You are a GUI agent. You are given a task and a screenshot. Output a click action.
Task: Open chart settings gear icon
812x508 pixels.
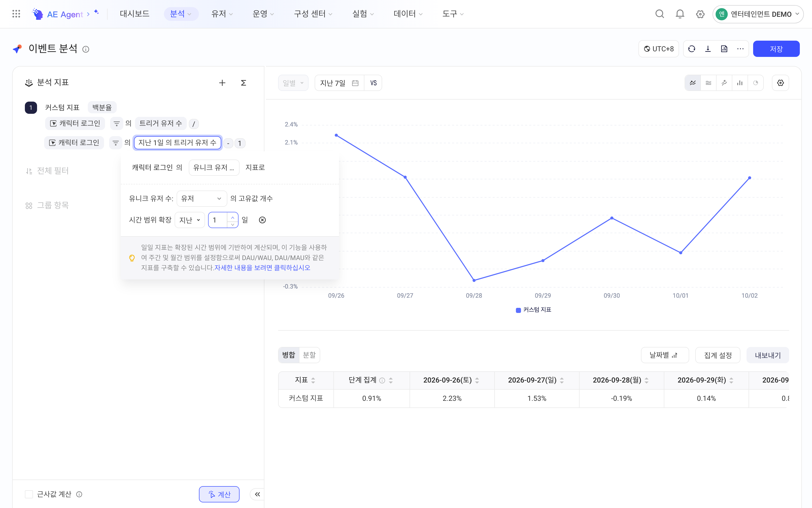(x=781, y=83)
